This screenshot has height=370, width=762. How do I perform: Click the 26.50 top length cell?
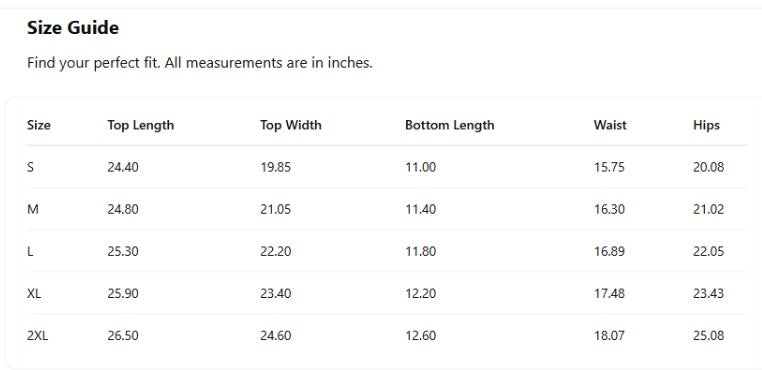tap(123, 335)
